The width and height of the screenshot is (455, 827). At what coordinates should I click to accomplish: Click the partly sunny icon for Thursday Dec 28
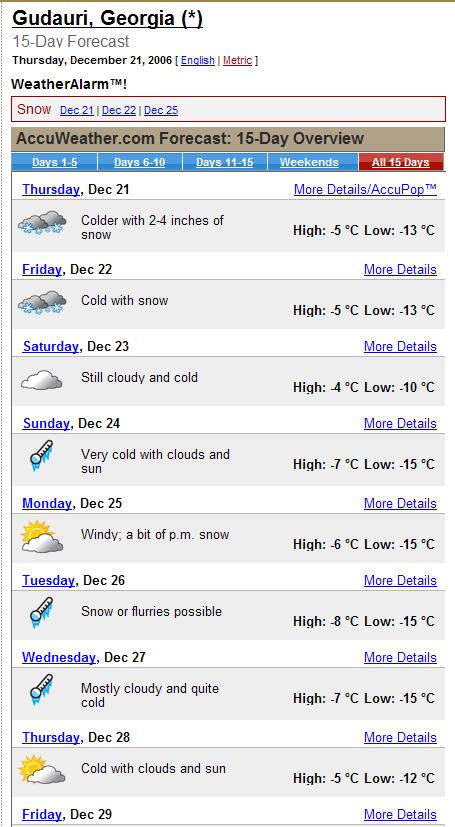coord(42,770)
